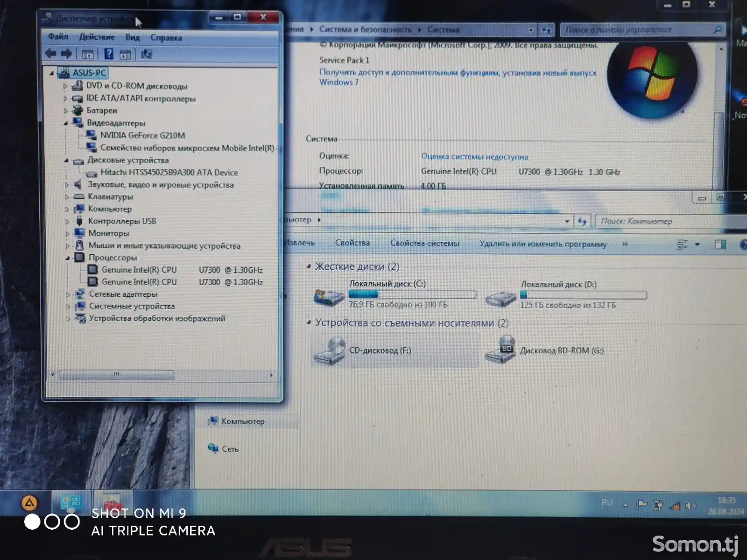Click the Device Manager horizontal scrollbar
Viewport: 747px width, 560px height.
[x=116, y=375]
